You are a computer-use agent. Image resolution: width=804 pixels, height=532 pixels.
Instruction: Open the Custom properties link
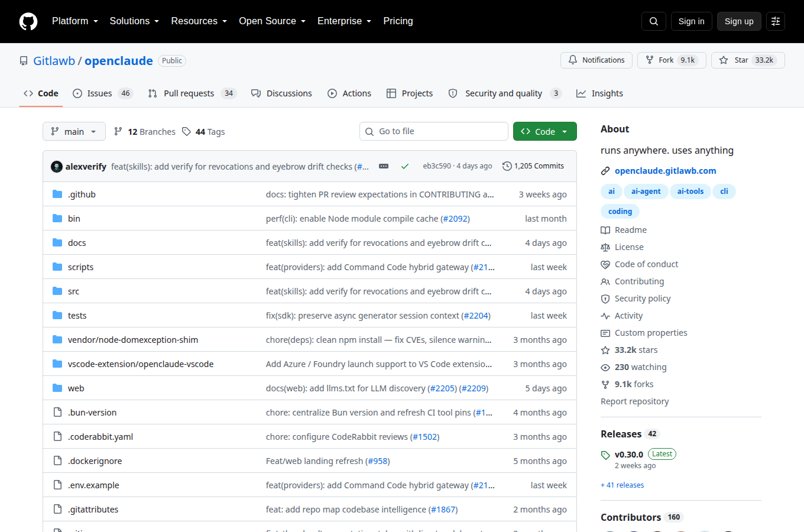coord(644,333)
